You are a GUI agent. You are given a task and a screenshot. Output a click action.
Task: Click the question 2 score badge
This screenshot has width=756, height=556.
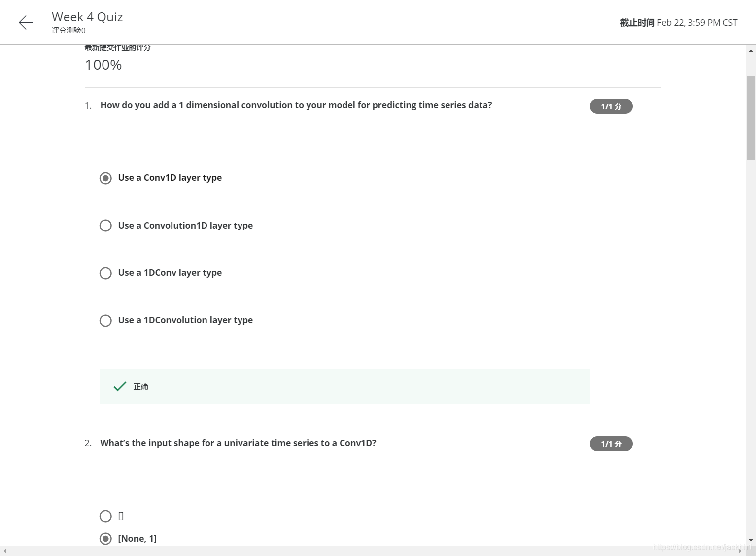tap(611, 444)
